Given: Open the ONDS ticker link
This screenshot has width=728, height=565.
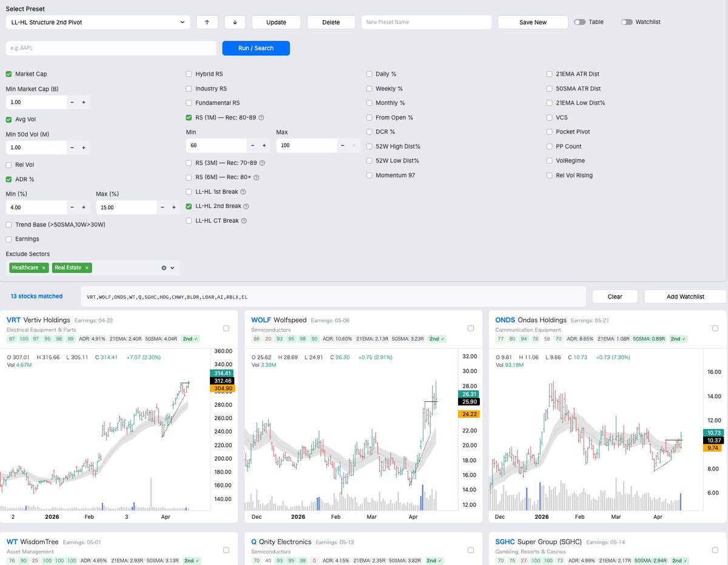Looking at the screenshot, I should coord(505,319).
